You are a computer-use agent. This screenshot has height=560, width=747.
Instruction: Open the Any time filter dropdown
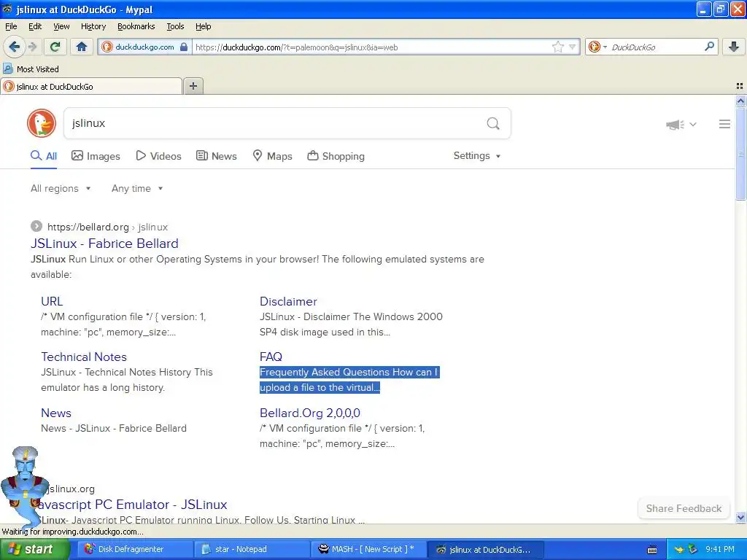[x=137, y=189]
